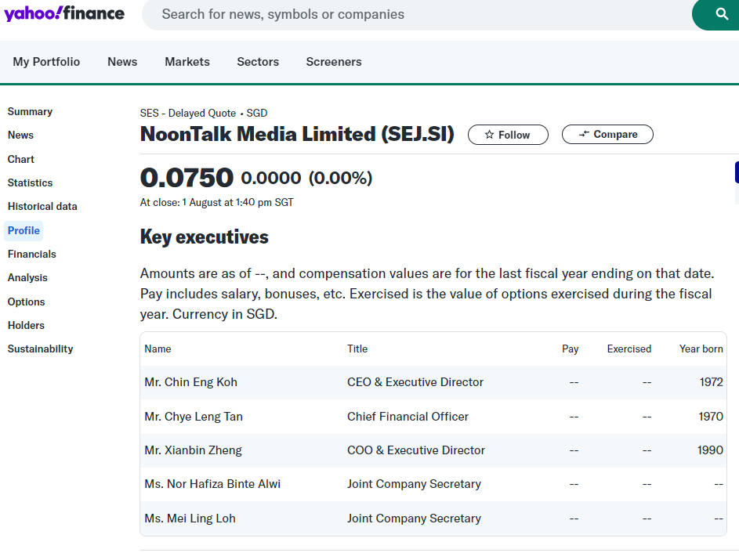Screen dimensions: 739x560
Task: Click birth year 1970
Action: click(x=711, y=417)
